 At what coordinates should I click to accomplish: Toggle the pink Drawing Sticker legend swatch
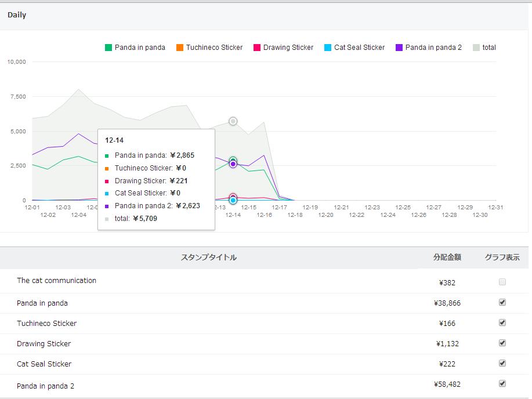pyautogui.click(x=257, y=48)
